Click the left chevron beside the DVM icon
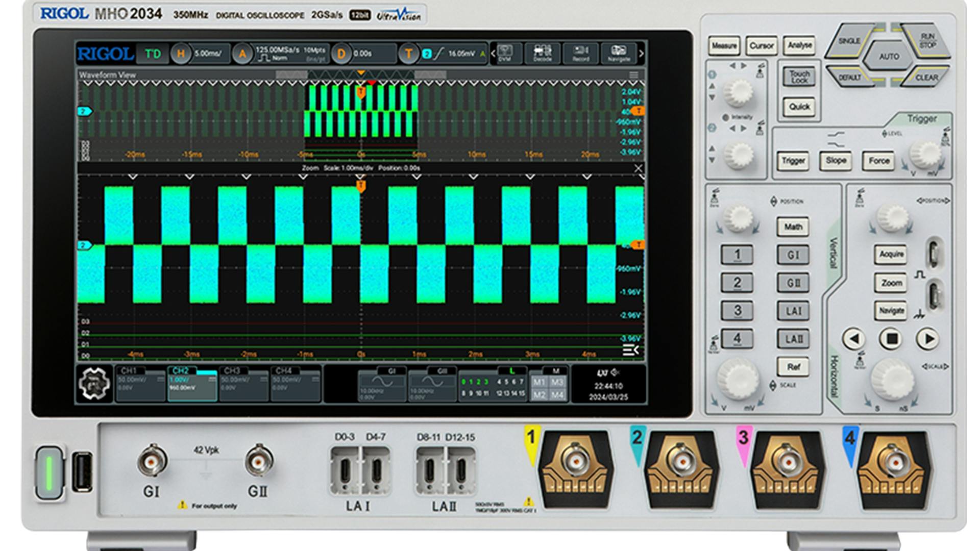 492,54
